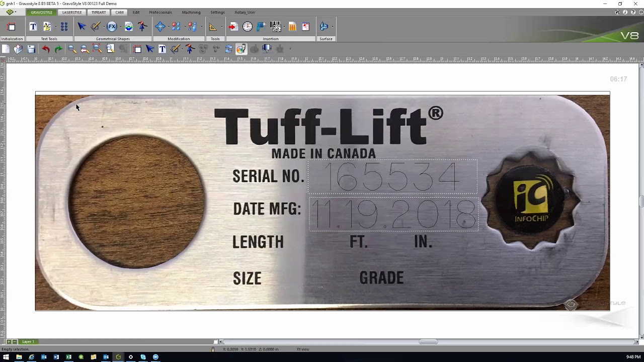Viewport: 644px width, 362px height.
Task: Open the Settings menu
Action: click(x=217, y=12)
